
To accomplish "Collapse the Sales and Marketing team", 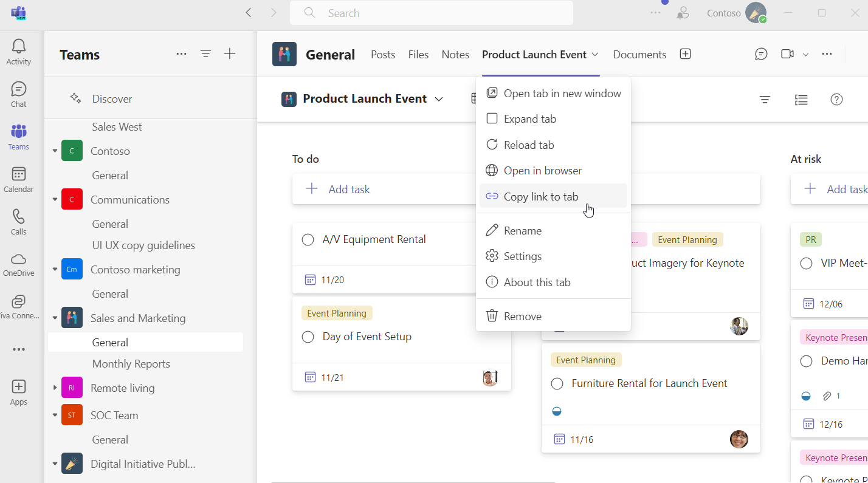I will [55, 318].
